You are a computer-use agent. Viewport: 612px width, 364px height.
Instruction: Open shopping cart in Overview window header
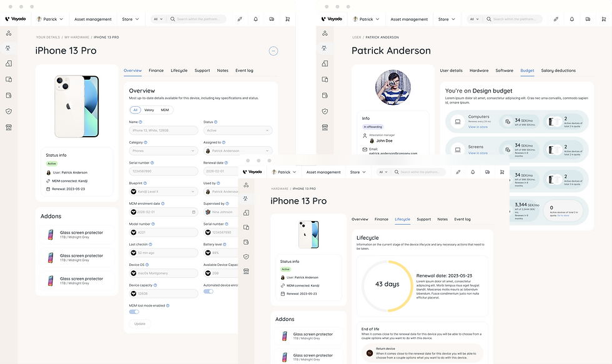[x=288, y=19]
